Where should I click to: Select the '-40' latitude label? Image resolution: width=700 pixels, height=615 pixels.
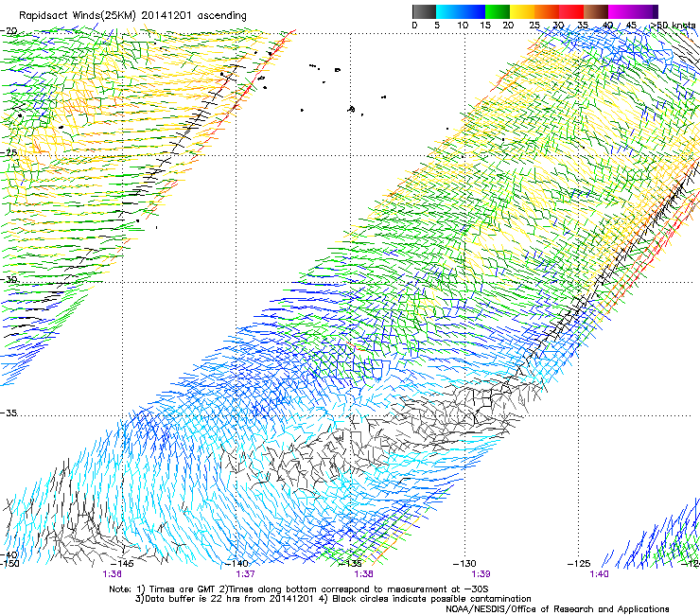click(x=9, y=554)
